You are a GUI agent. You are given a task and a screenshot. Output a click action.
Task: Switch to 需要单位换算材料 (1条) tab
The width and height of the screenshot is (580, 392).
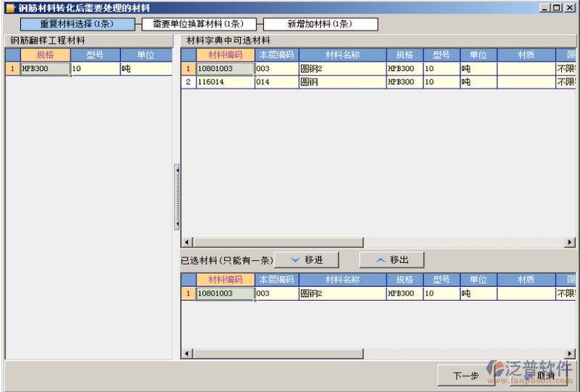point(198,24)
